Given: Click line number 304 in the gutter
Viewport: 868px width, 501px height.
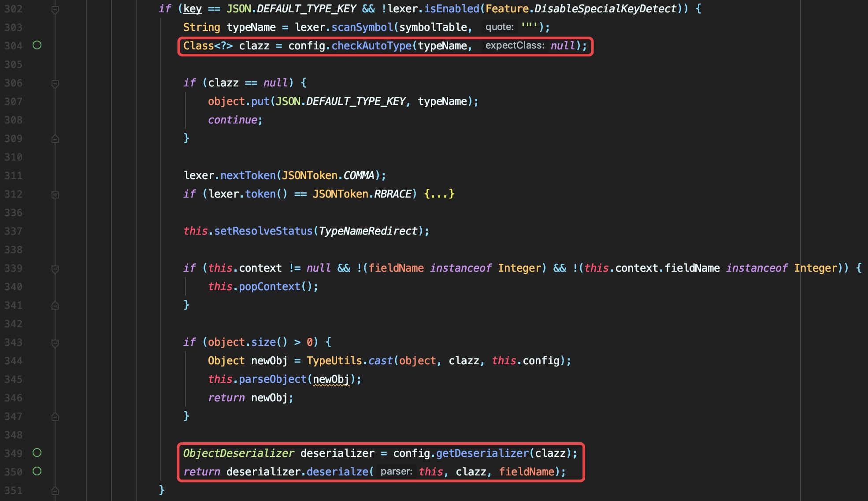Looking at the screenshot, I should coord(13,46).
